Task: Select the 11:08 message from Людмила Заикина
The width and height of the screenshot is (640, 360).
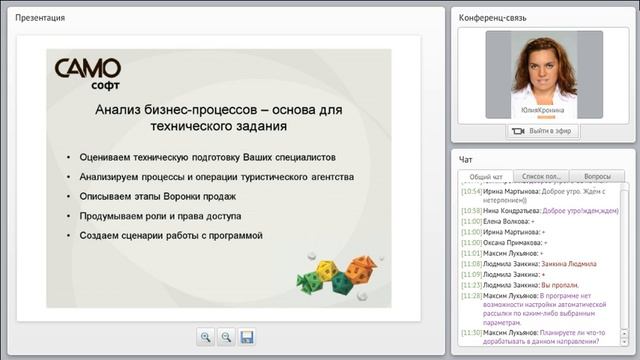Action: pos(529,264)
